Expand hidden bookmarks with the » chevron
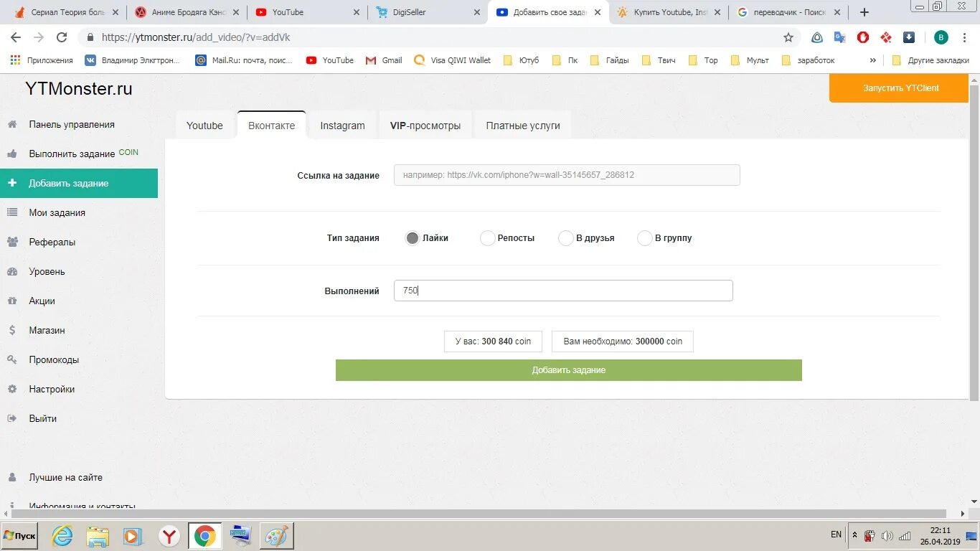Viewport: 980px width, 551px height. 873,60
